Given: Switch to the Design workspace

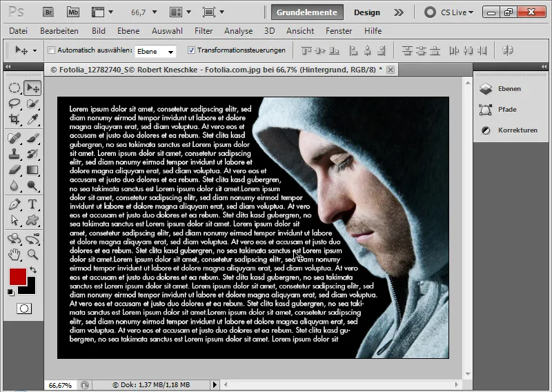Looking at the screenshot, I should [x=367, y=12].
